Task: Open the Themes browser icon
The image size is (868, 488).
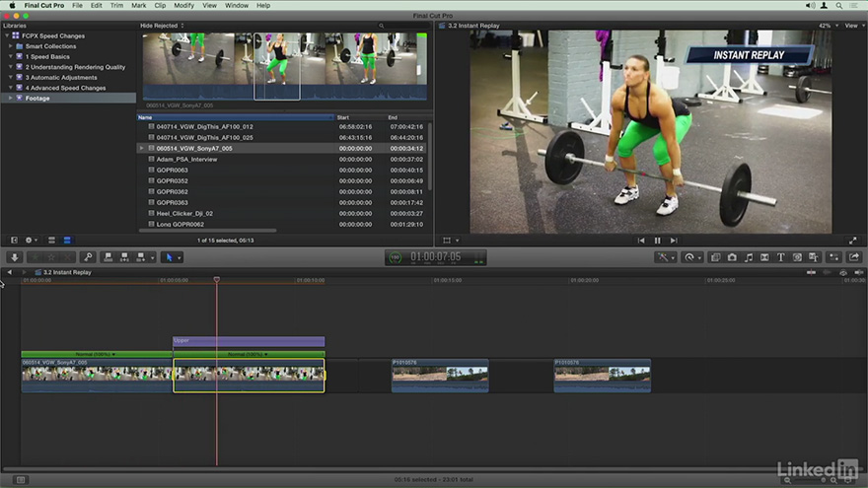Action: [x=813, y=257]
